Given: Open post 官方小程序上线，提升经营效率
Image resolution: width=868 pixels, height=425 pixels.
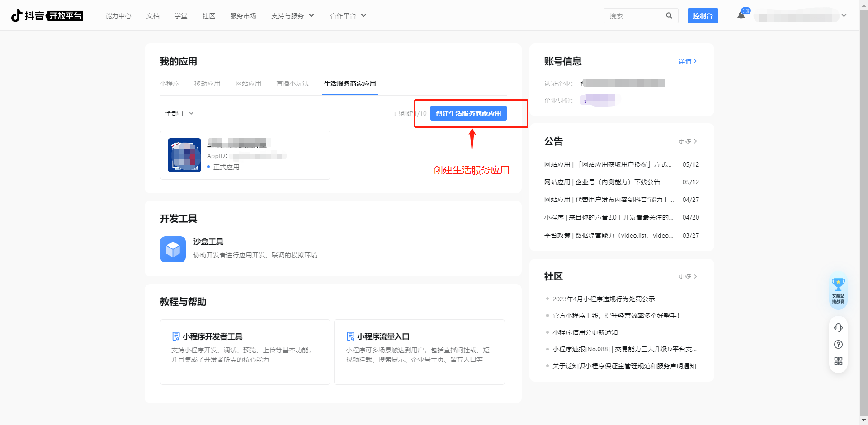Looking at the screenshot, I should coord(616,316).
